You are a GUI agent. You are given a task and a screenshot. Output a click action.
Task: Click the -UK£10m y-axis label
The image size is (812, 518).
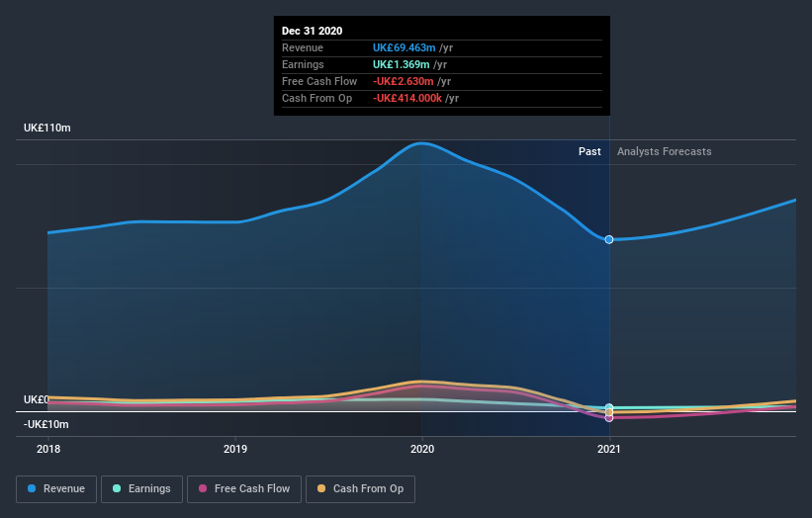pos(46,424)
